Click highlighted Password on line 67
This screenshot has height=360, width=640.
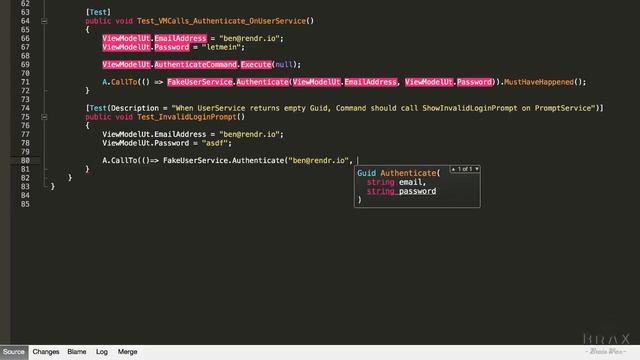point(172,47)
